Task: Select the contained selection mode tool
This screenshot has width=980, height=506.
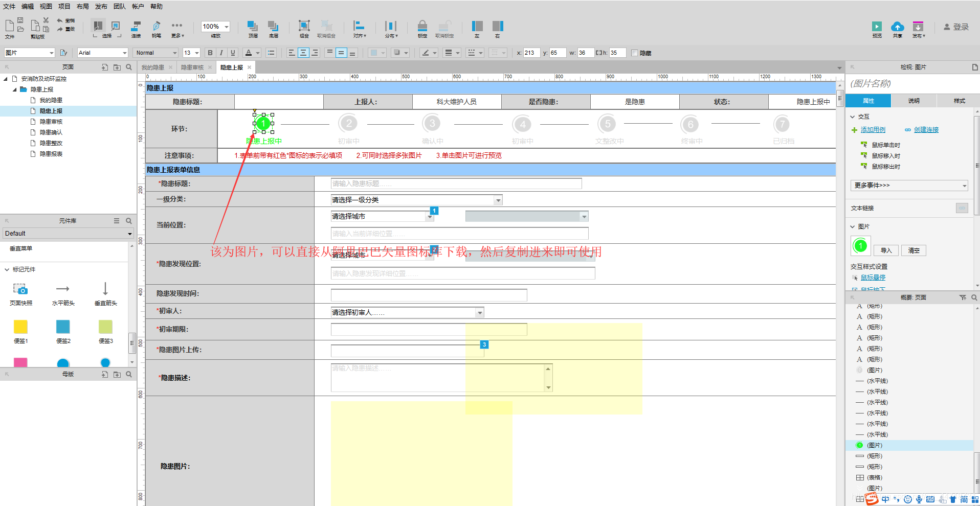Action: pos(116,26)
